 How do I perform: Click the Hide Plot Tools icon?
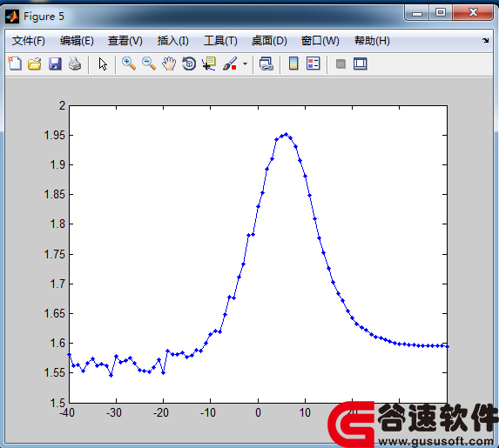(341, 64)
